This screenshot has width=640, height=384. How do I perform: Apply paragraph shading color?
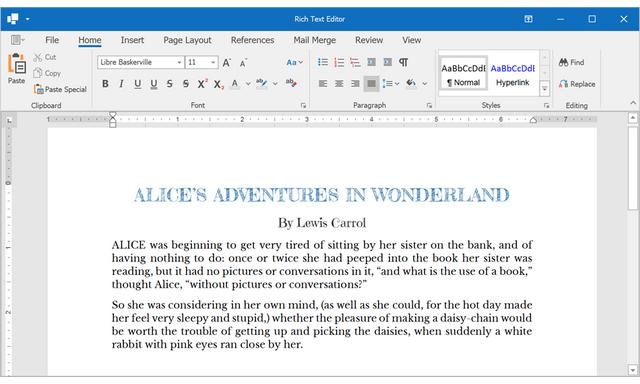coord(411,84)
